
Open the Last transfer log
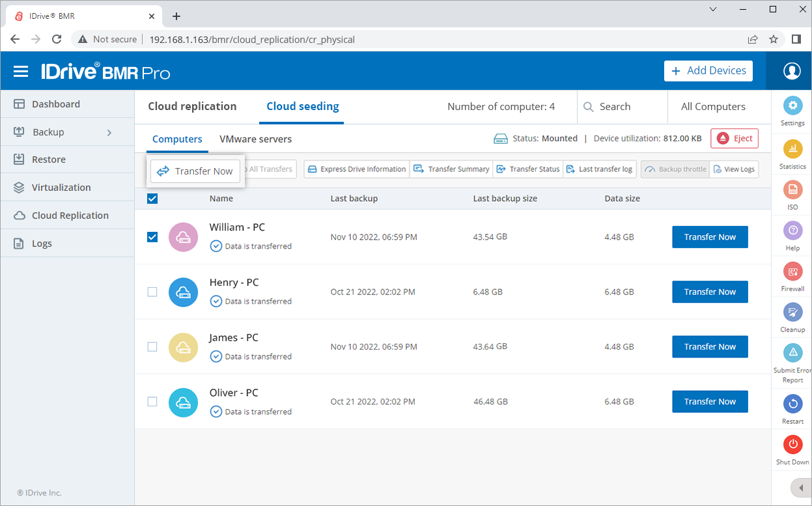click(x=600, y=169)
